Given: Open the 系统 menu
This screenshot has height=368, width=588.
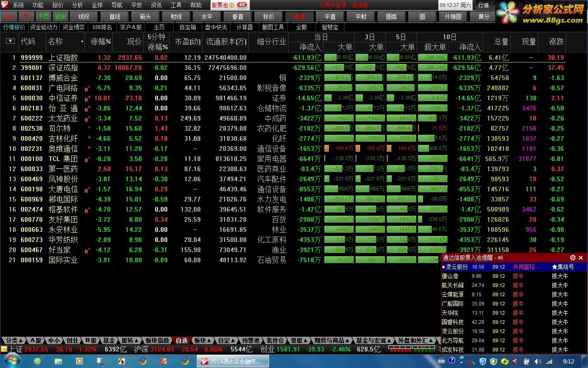Looking at the screenshot, I should (x=18, y=6).
